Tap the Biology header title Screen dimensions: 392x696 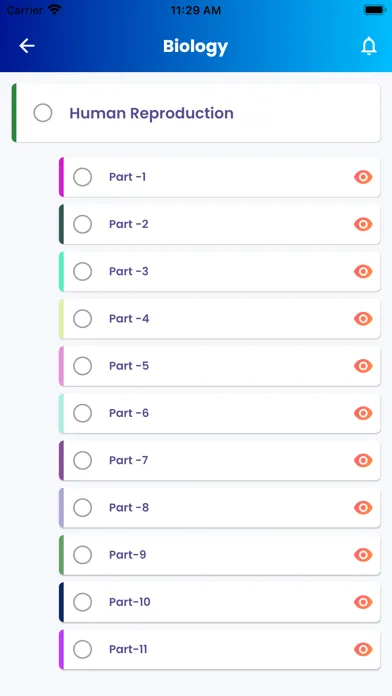pos(195,46)
